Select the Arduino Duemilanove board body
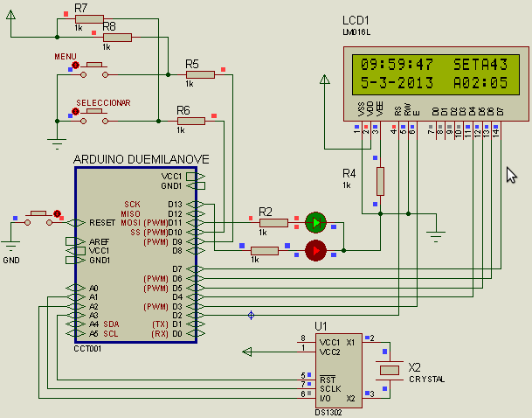The height and width of the screenshot is (418, 532). (135, 255)
